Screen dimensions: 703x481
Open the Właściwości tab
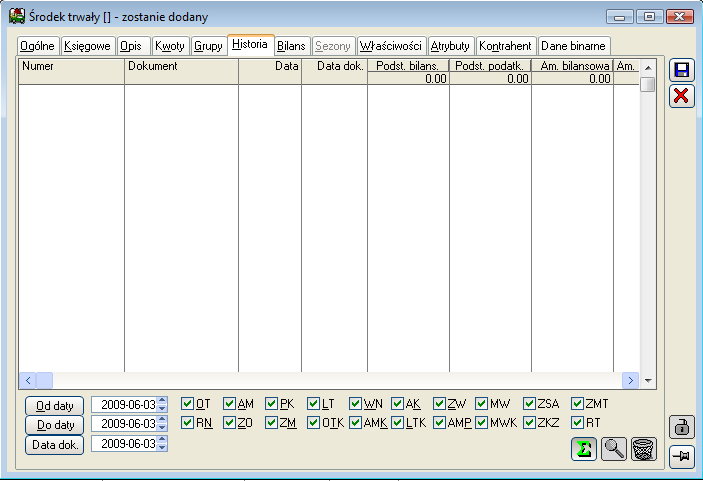click(391, 46)
